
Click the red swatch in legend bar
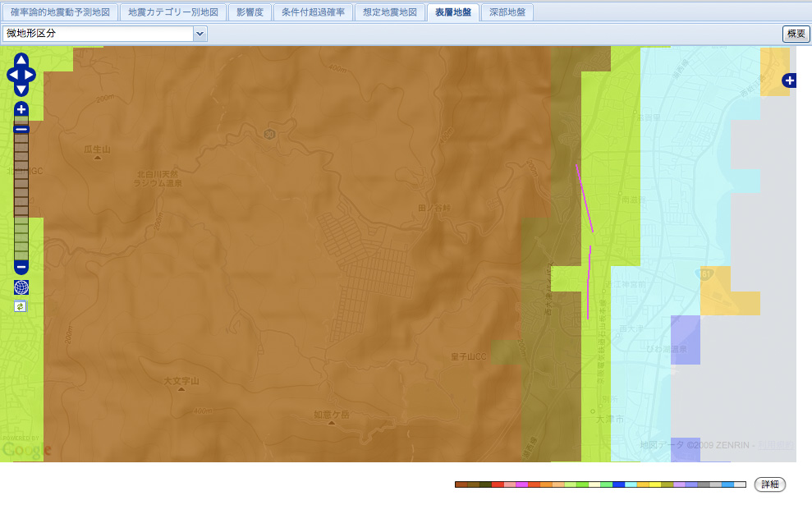(498, 484)
